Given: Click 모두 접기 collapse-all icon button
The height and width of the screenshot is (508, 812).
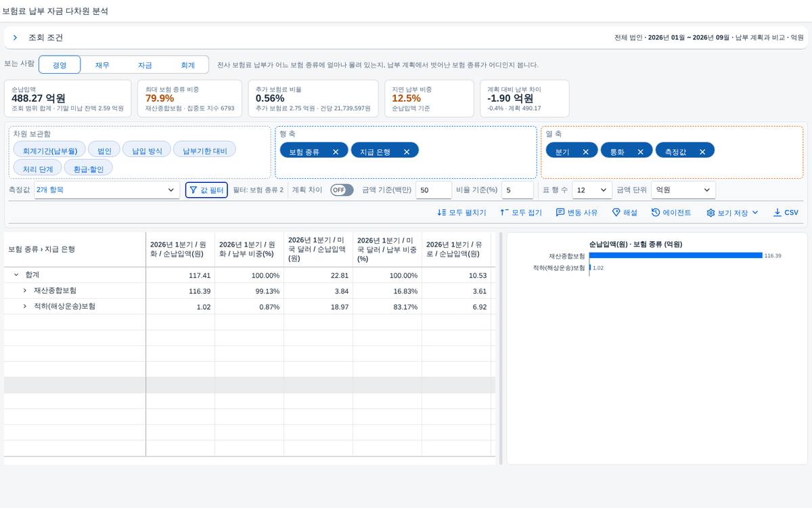Looking at the screenshot, I should [x=521, y=213].
